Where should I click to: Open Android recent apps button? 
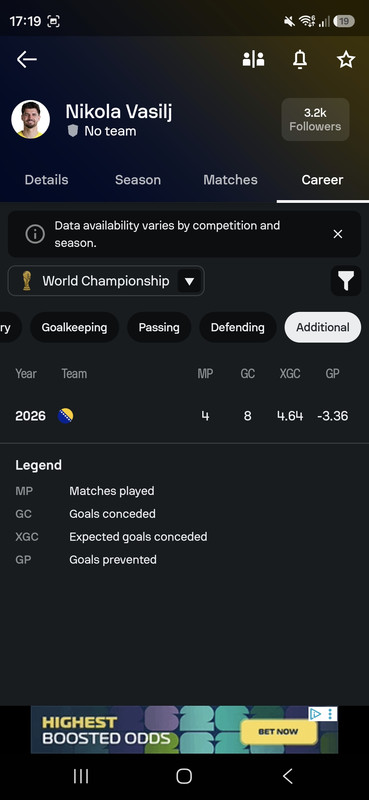click(x=81, y=776)
